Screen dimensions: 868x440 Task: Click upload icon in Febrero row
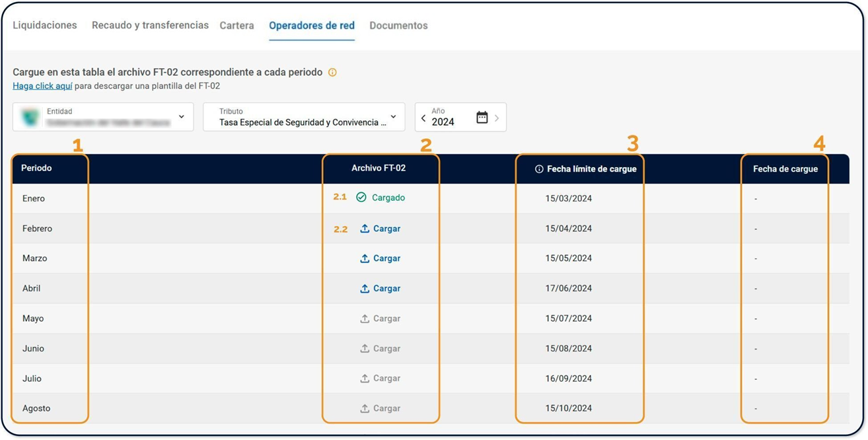[x=365, y=229]
